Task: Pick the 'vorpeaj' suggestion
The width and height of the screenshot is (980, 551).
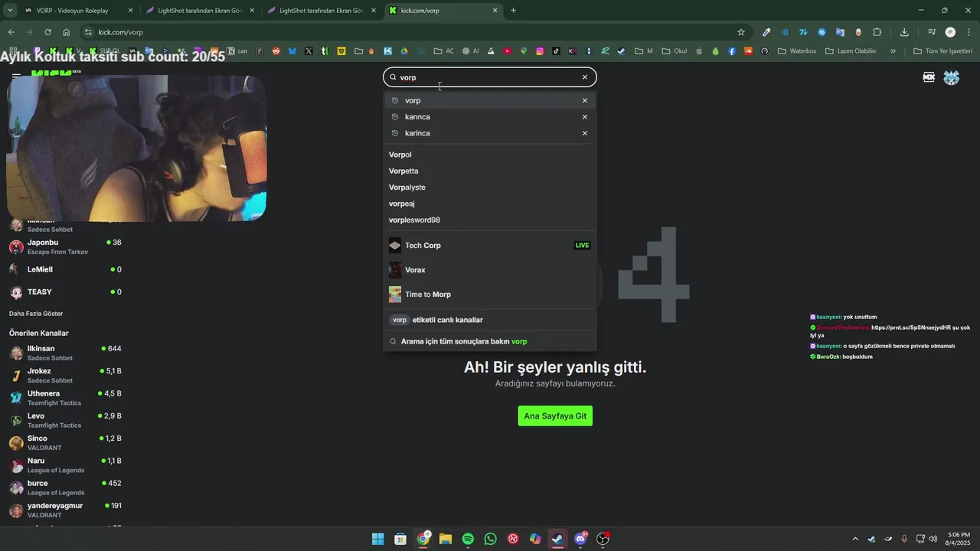Action: [x=490, y=204]
